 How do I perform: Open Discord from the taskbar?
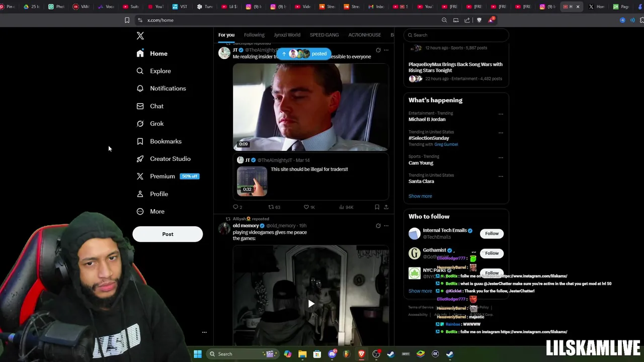point(332,354)
